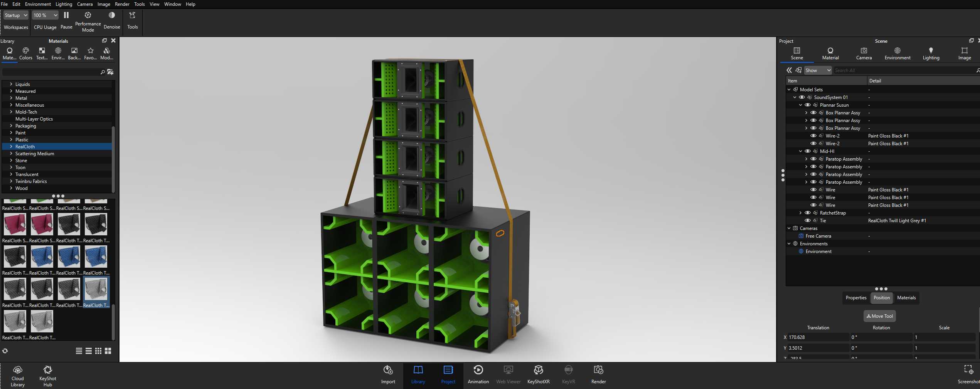This screenshot has width=980, height=389.
Task: Toggle the Project panel button
Action: (x=448, y=375)
